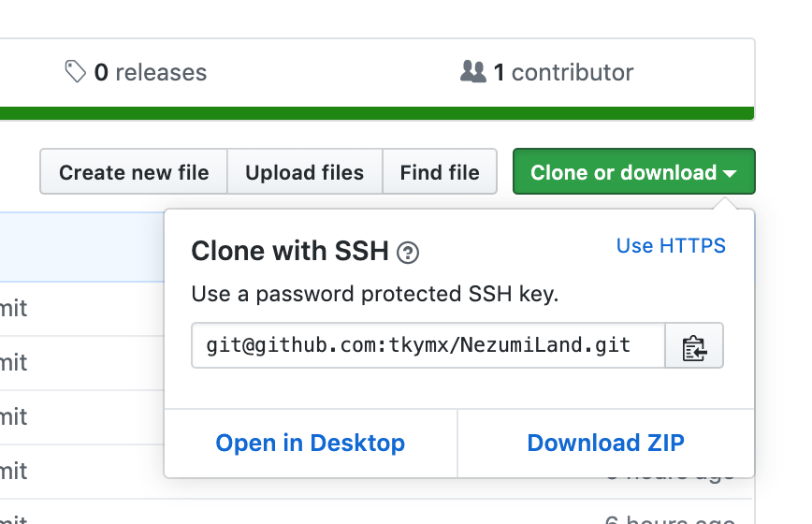Click the SSH help question mark icon
Image resolution: width=812 pixels, height=524 pixels.
coord(408,253)
